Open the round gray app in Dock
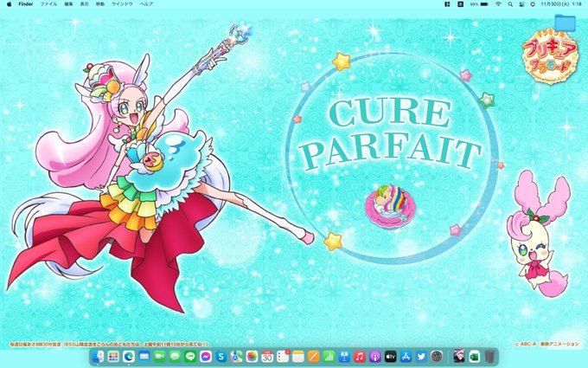This screenshot has width=588, height=368. point(437,357)
